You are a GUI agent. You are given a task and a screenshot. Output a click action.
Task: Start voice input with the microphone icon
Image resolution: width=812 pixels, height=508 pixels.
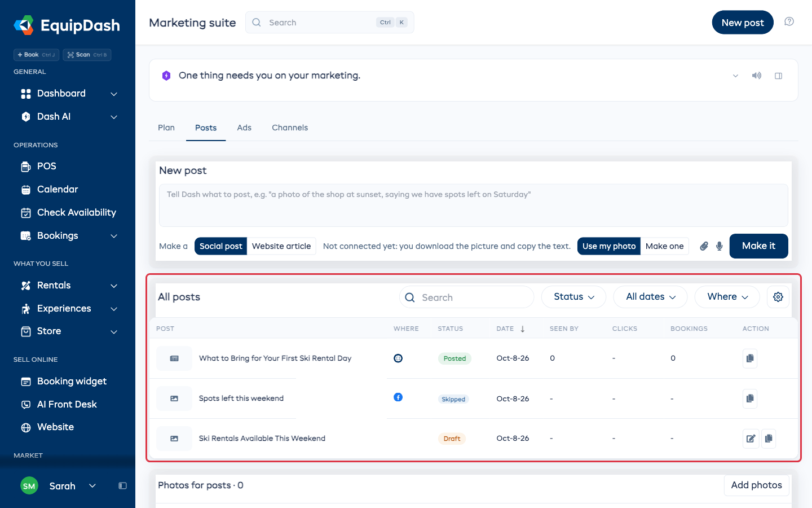click(x=720, y=246)
